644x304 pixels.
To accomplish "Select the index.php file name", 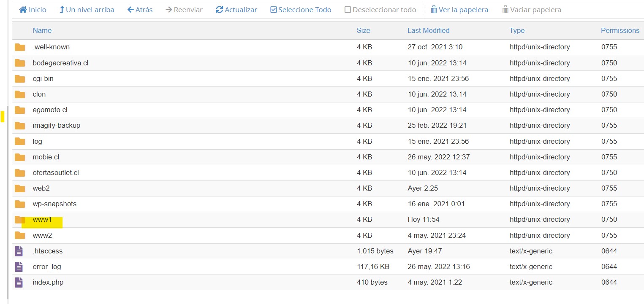I will coord(48,282).
